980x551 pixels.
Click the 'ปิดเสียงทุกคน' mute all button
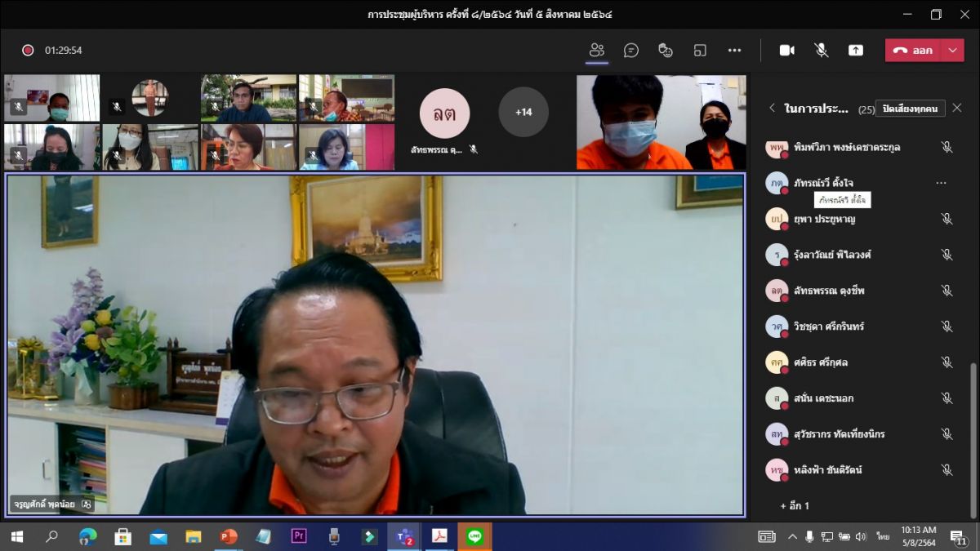(x=911, y=108)
